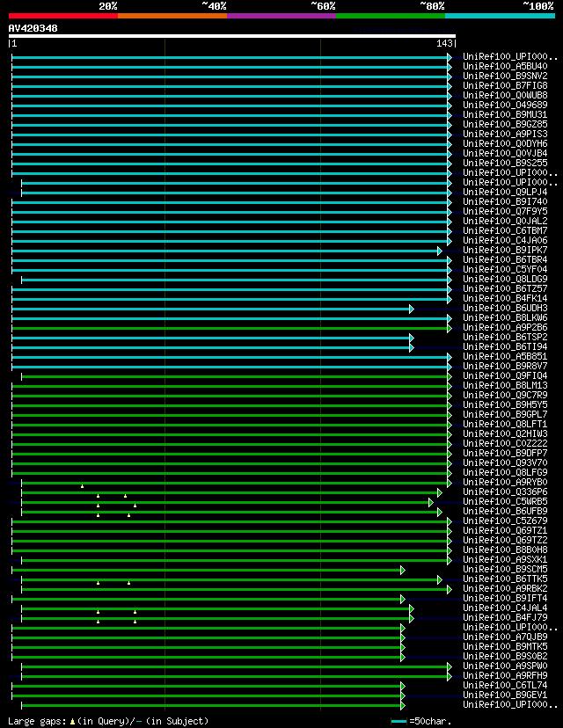The height and width of the screenshot is (728, 563).
Task: Click the arrowhead ending the Q8LDG9 alignment
Action: pos(450,280)
